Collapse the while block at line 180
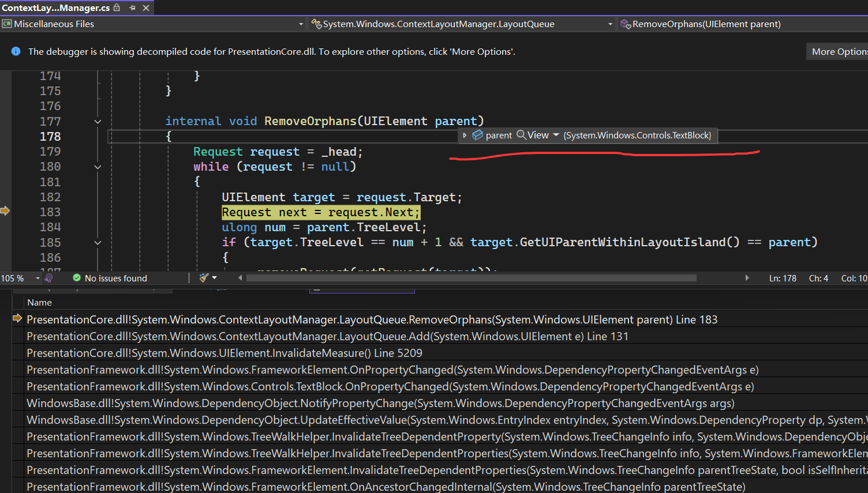The width and height of the screenshot is (868, 493). [x=98, y=167]
